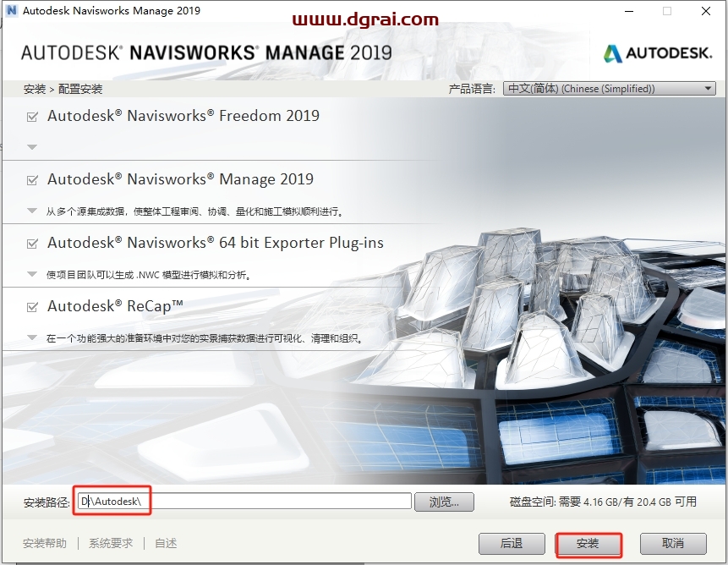The height and width of the screenshot is (565, 728).
Task: Click the Manage 2019 description text 从多个源集成数据
Action: pyautogui.click(x=195, y=211)
